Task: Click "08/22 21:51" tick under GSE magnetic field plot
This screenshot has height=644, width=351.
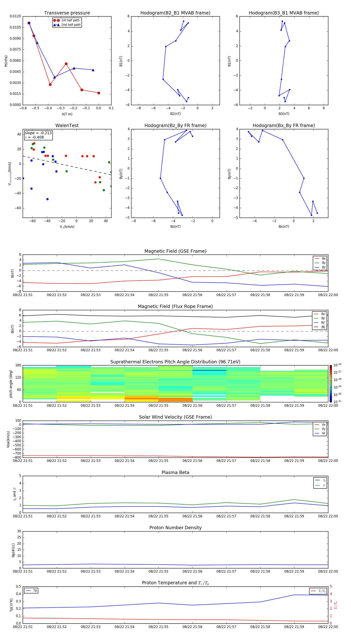Action: click(23, 295)
